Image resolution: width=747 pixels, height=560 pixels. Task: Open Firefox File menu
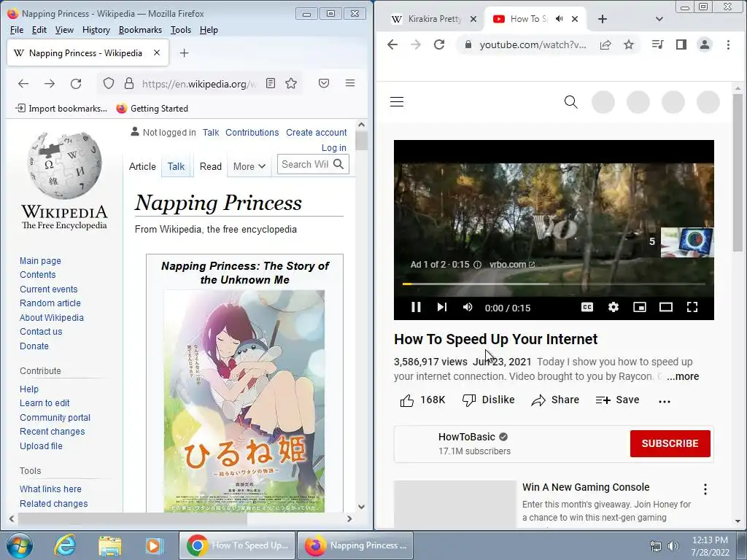click(x=17, y=30)
